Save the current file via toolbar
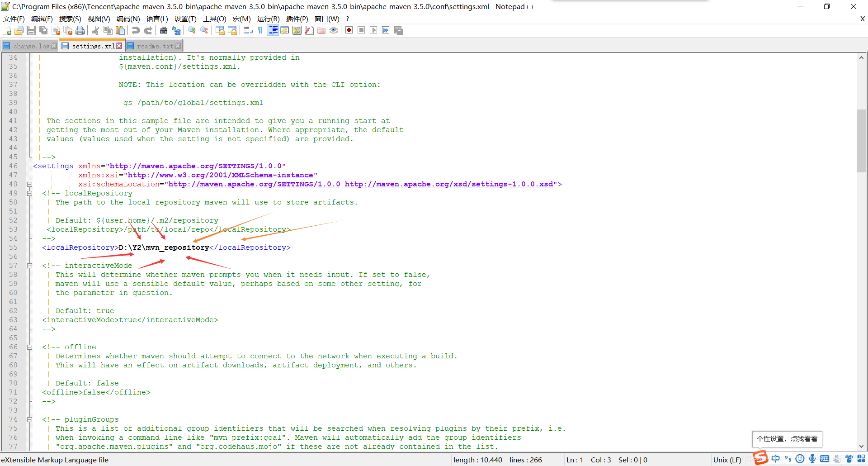Viewport: 868px width, 466px height. 31,30
